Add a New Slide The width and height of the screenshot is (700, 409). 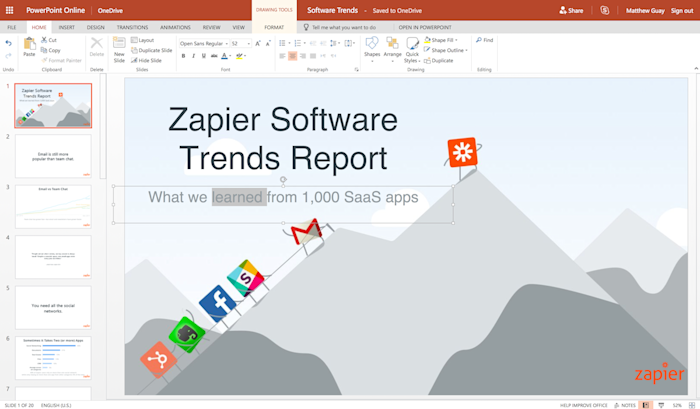tap(119, 50)
